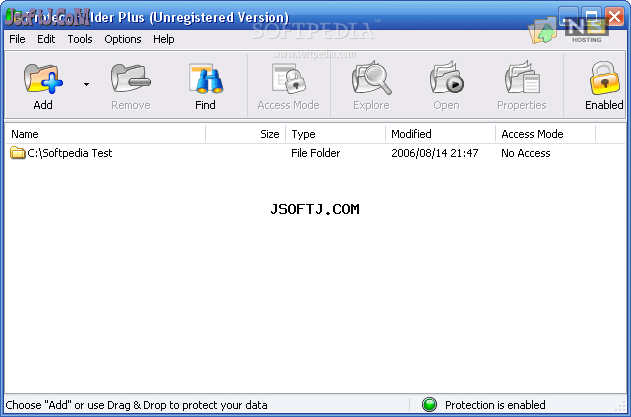The width and height of the screenshot is (631, 417).
Task: Close the window with the red X
Action: click(615, 17)
